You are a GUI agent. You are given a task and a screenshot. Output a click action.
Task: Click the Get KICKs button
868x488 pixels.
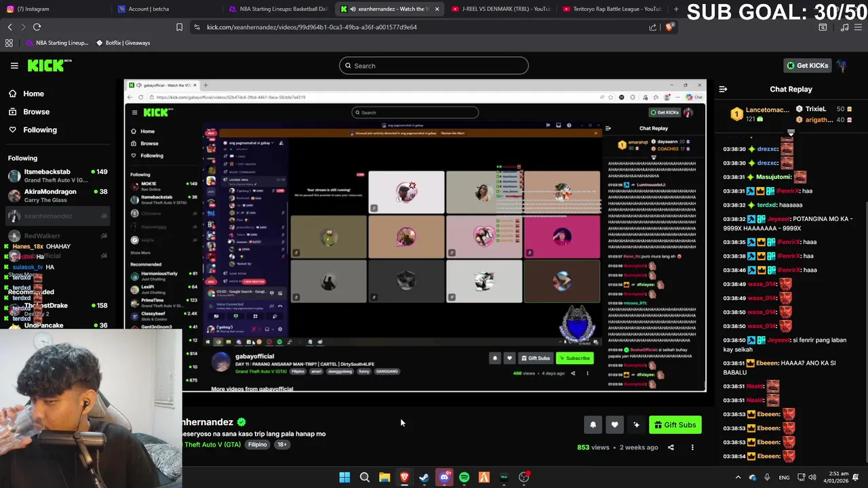point(807,66)
